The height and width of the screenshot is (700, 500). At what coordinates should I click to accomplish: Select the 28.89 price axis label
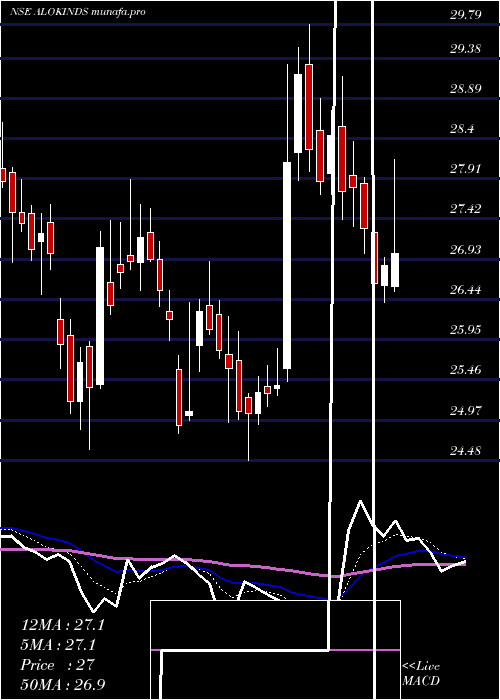[466, 89]
